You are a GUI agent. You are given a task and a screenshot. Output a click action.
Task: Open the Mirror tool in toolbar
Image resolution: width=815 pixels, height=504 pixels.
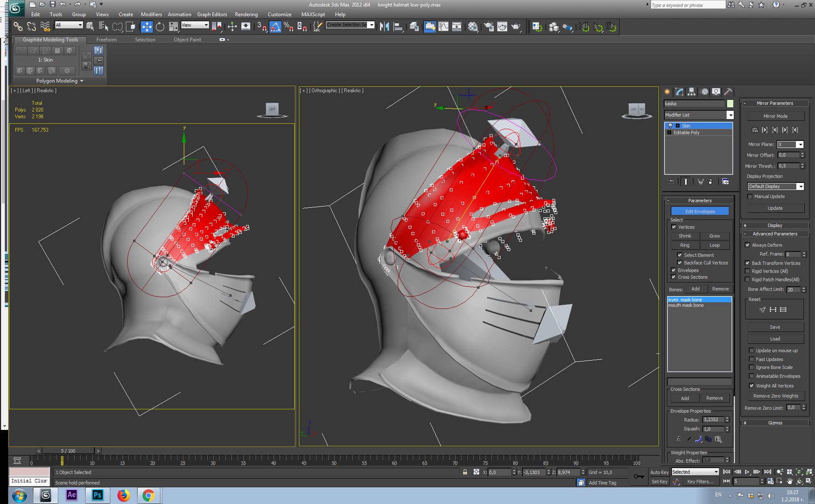[384, 27]
